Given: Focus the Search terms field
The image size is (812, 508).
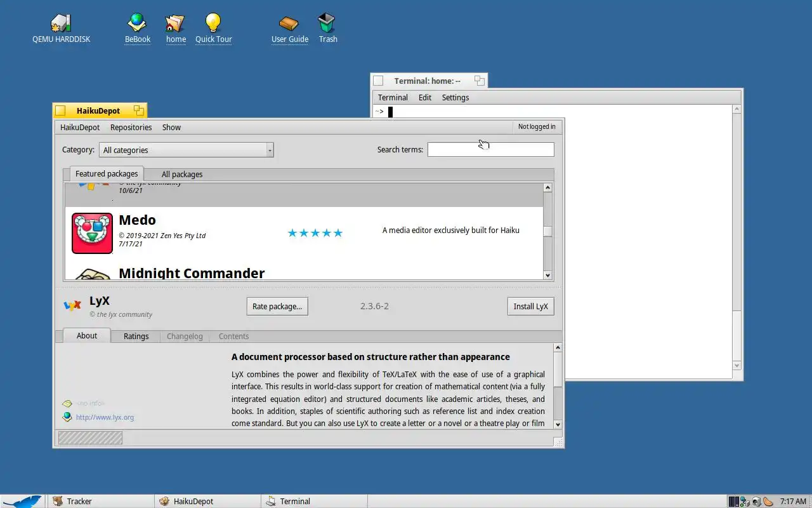Looking at the screenshot, I should tap(490, 149).
